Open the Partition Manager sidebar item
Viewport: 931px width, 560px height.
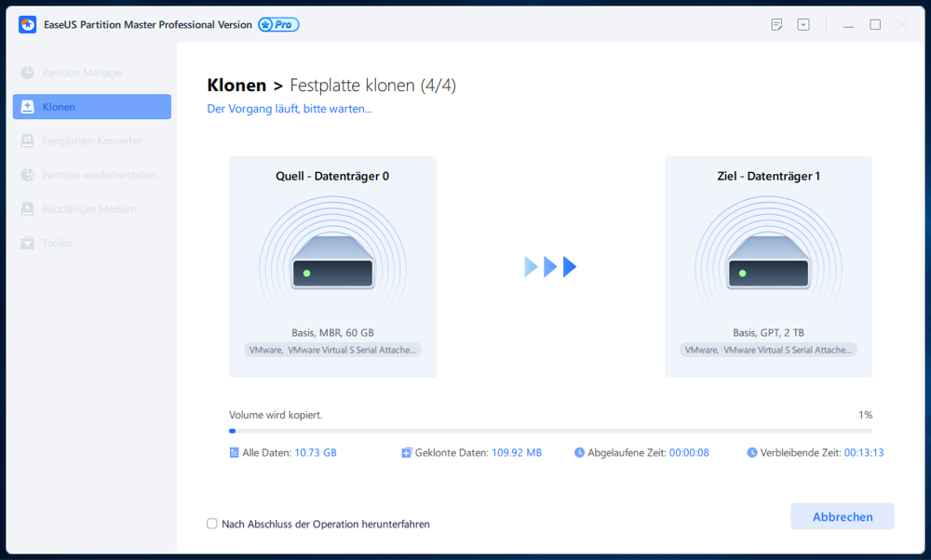pos(92,73)
